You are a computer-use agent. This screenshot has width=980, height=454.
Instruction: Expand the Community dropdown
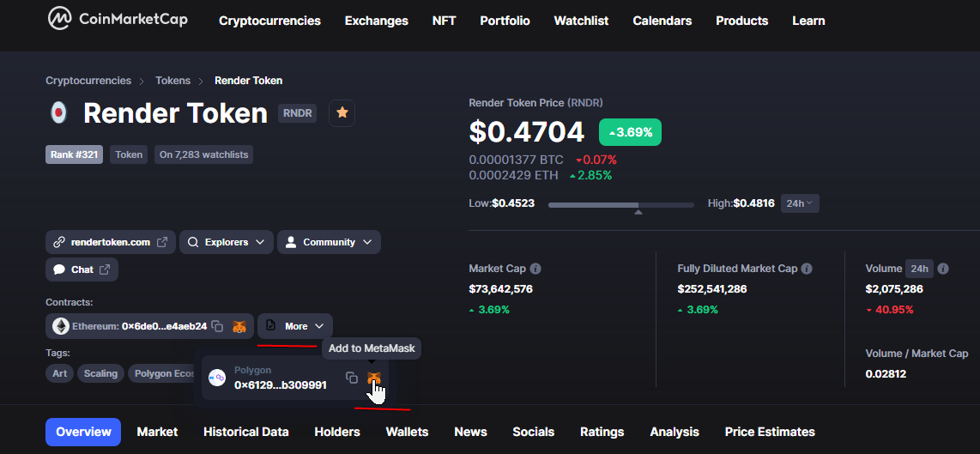coord(329,242)
